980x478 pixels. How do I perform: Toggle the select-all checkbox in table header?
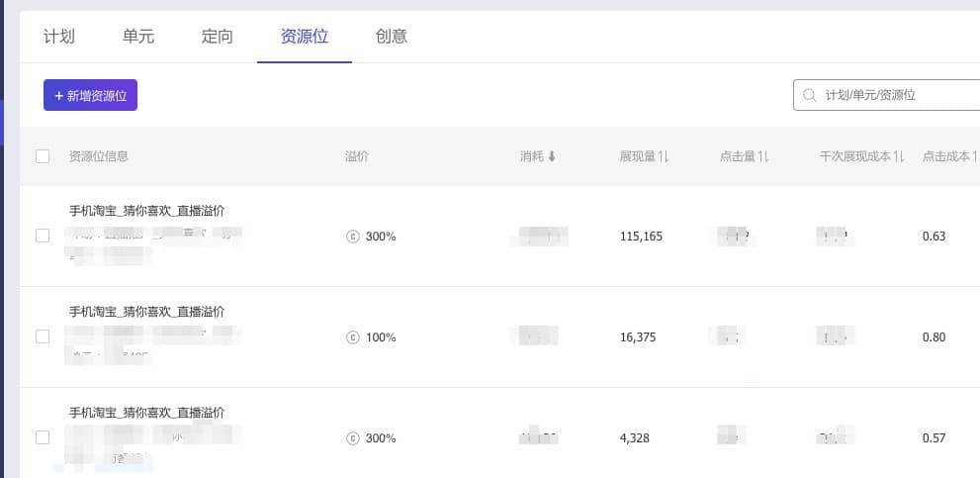point(43,156)
